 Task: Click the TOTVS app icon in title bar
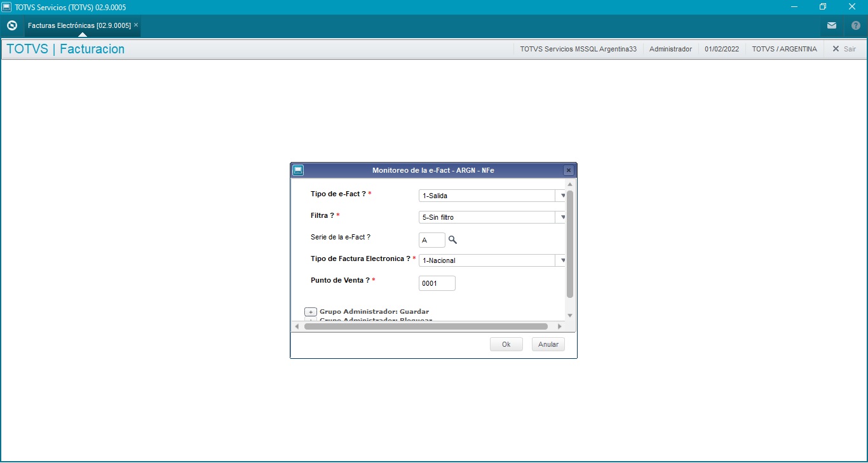6,7
